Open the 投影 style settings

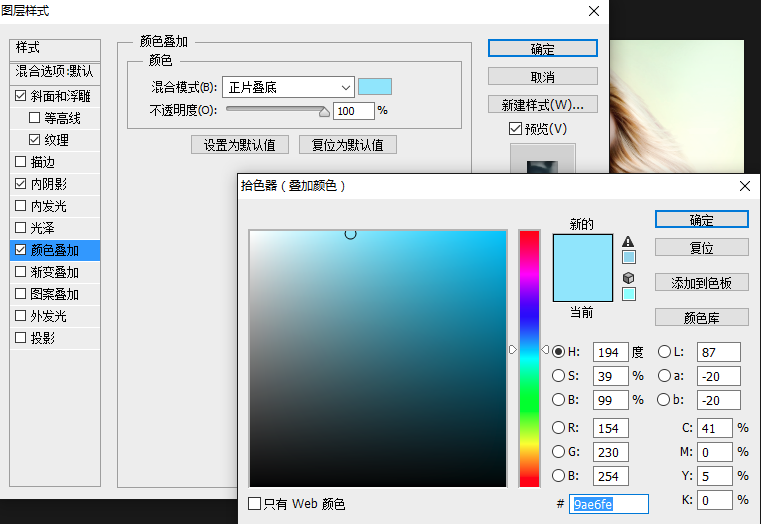tap(43, 338)
